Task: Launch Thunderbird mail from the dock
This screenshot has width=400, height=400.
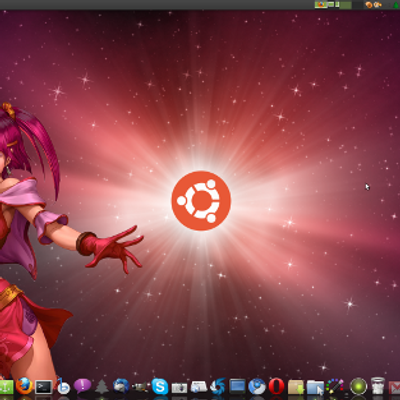Action: point(121,386)
